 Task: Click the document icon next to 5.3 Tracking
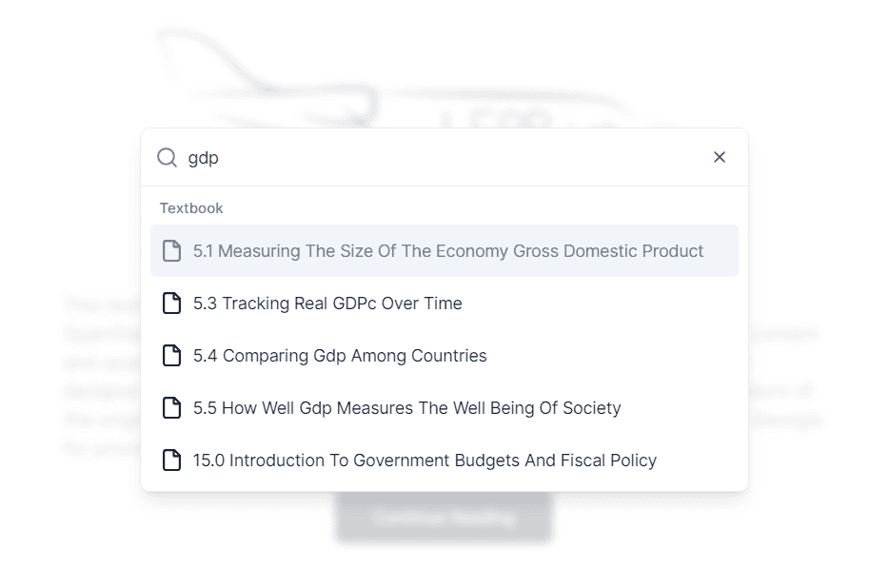(171, 304)
